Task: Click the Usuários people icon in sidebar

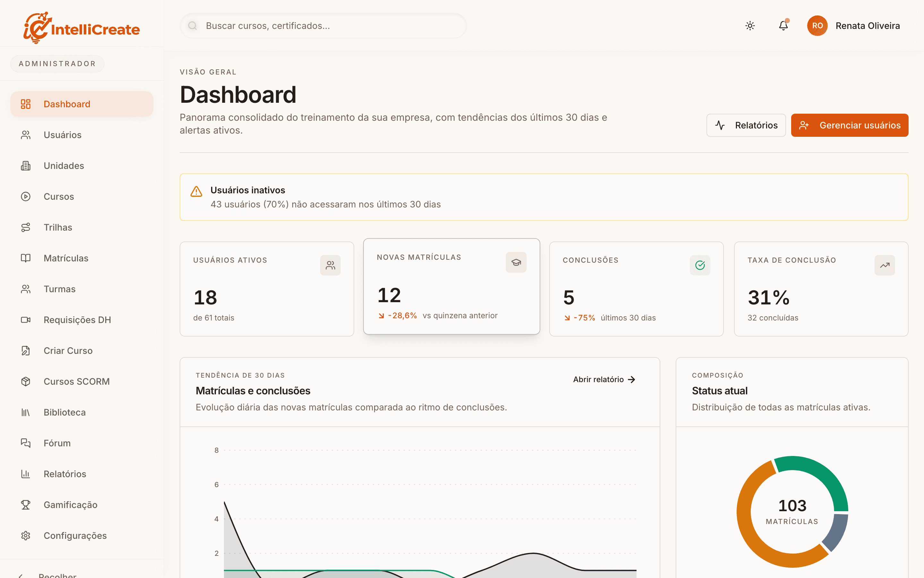Action: 26,135
